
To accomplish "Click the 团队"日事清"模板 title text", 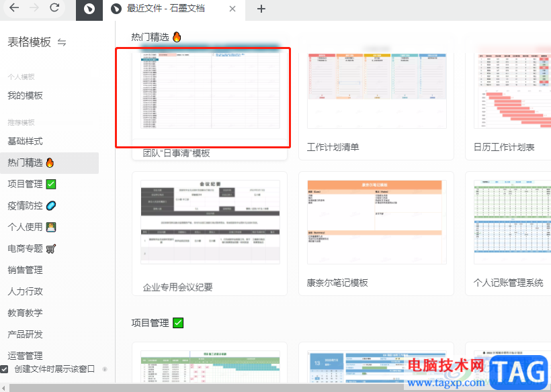I will pos(177,153).
